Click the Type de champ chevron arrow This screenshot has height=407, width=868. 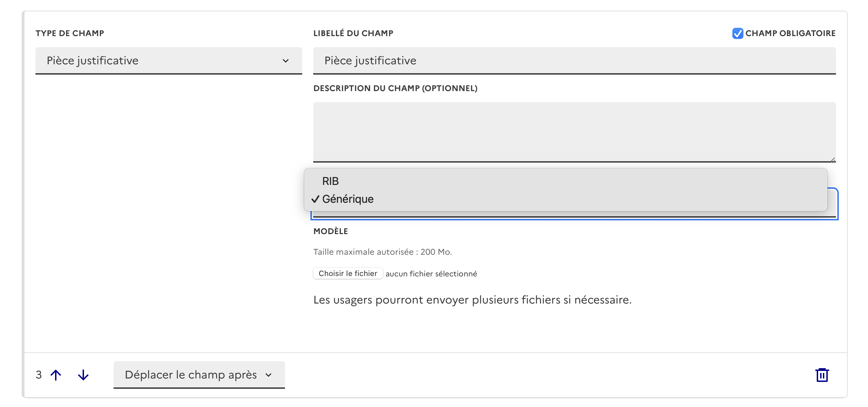285,61
